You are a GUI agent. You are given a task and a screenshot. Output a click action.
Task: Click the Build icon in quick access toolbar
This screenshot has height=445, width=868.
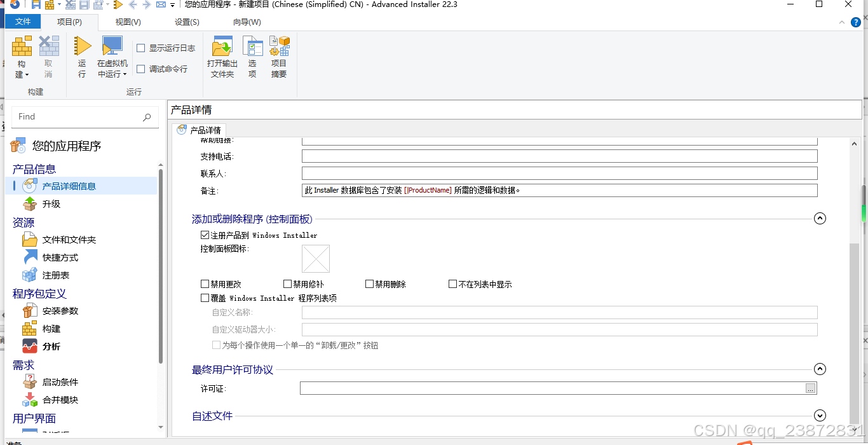[x=50, y=4]
